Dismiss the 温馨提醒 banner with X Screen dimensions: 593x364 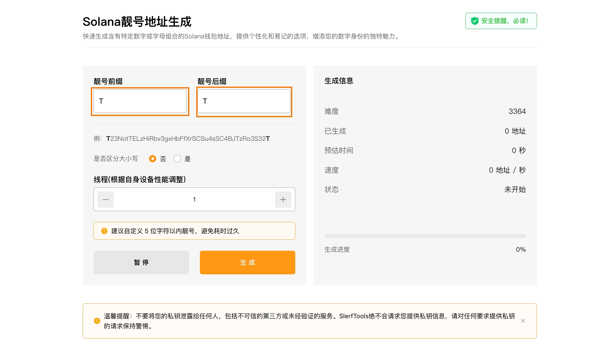click(x=523, y=321)
